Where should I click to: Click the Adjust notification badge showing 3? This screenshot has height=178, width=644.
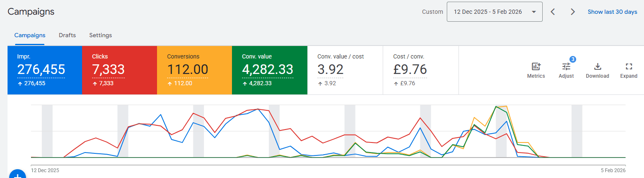coord(572,59)
